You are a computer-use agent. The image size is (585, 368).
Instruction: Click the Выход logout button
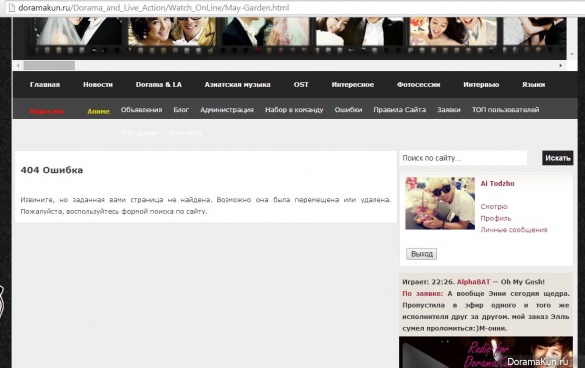click(x=422, y=254)
